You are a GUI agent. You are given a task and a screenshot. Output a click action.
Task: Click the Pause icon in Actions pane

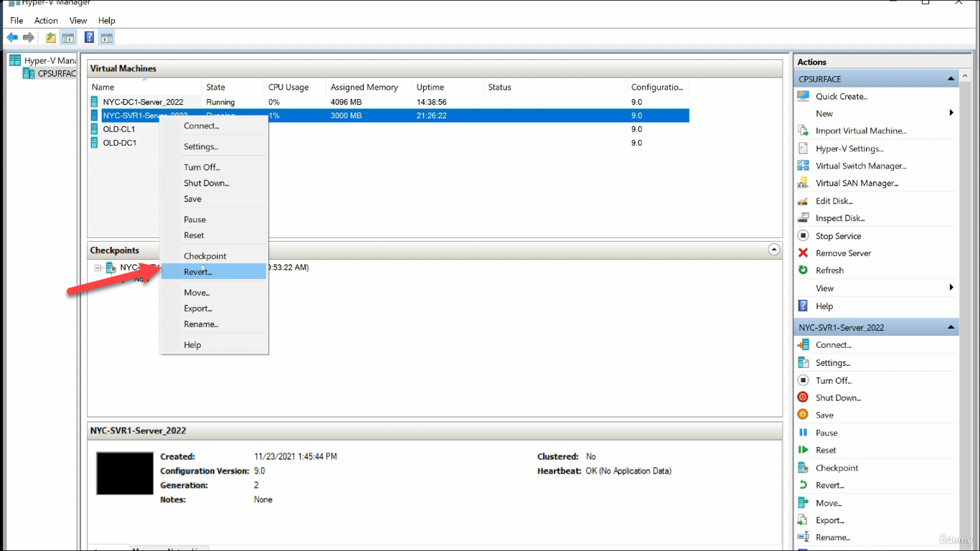point(803,433)
